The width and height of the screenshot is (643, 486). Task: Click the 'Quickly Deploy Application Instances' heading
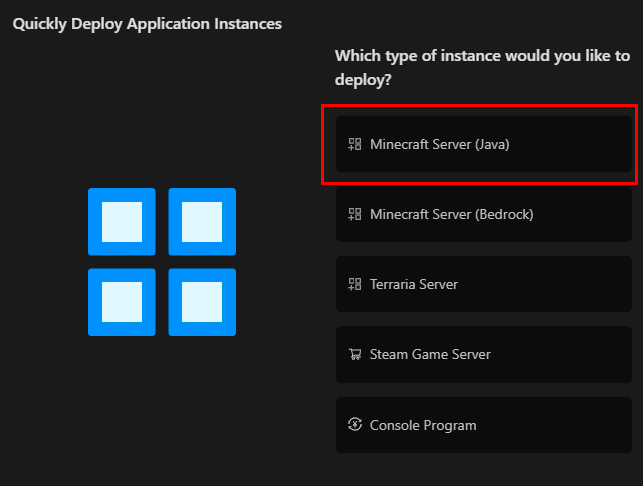(x=147, y=23)
